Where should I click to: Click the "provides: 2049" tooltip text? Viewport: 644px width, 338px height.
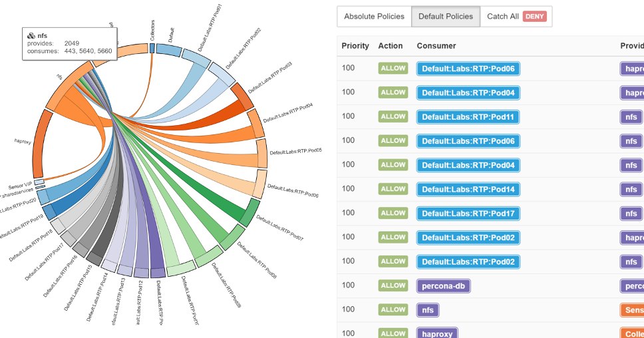click(53, 43)
